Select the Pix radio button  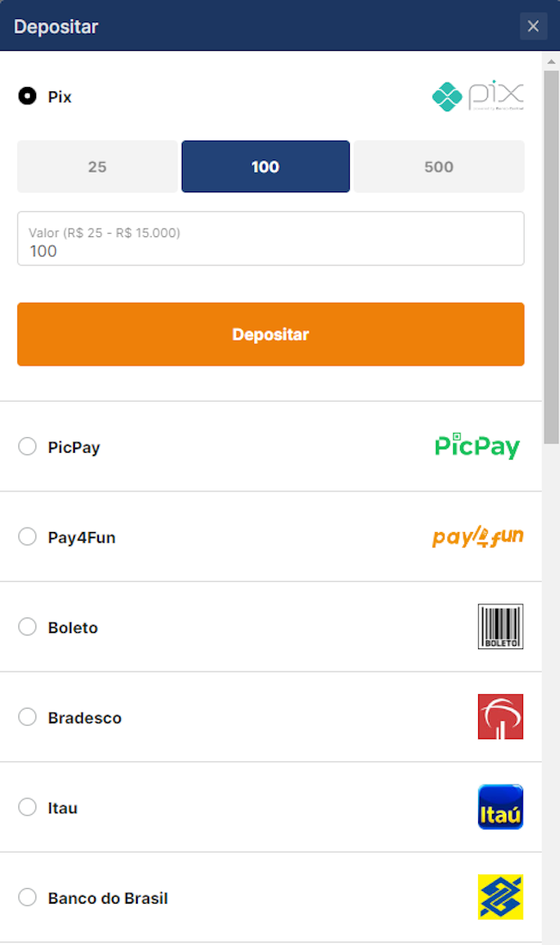(27, 96)
